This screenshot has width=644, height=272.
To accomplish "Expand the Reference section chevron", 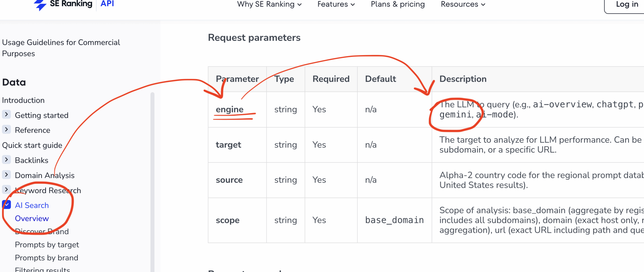I will [7, 130].
